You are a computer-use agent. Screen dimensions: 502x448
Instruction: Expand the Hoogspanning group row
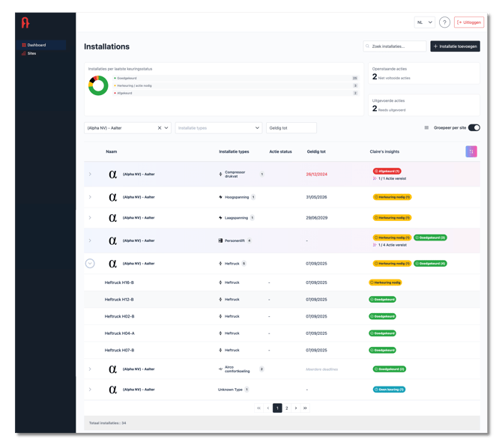coord(90,197)
